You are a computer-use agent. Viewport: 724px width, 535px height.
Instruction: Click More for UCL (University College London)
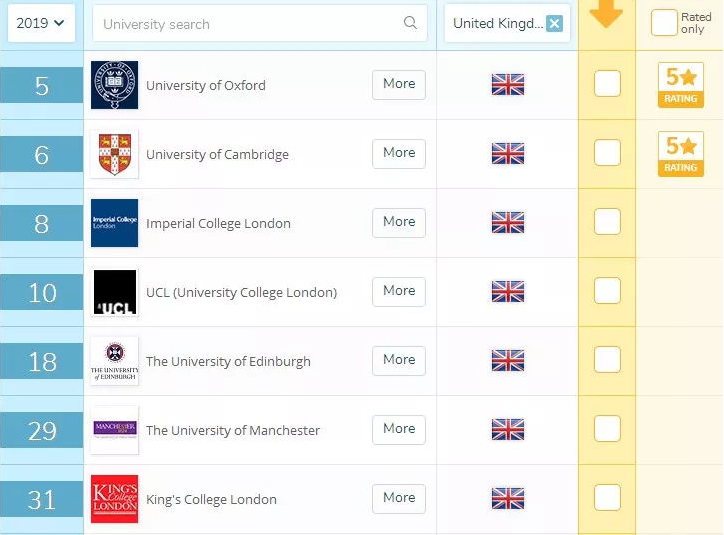click(399, 291)
